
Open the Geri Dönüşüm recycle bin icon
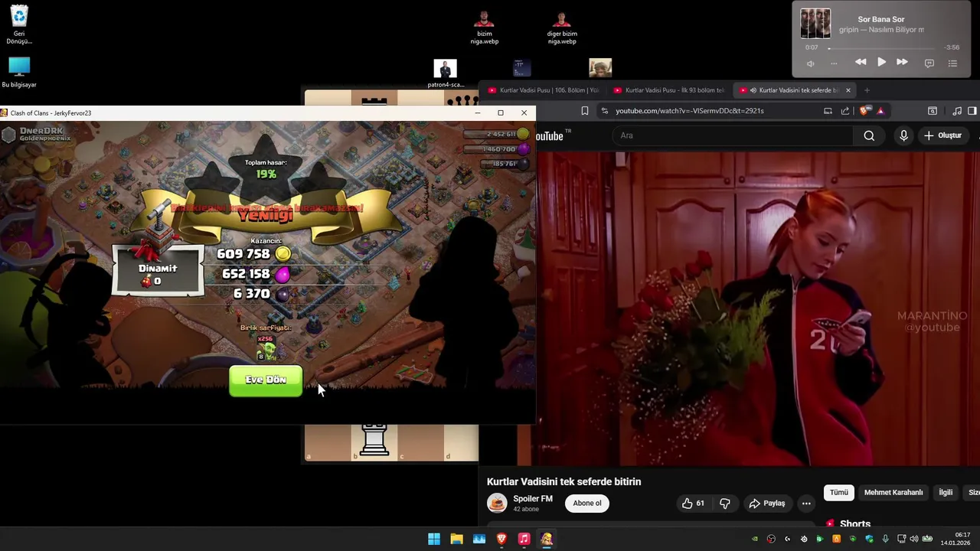19,25
